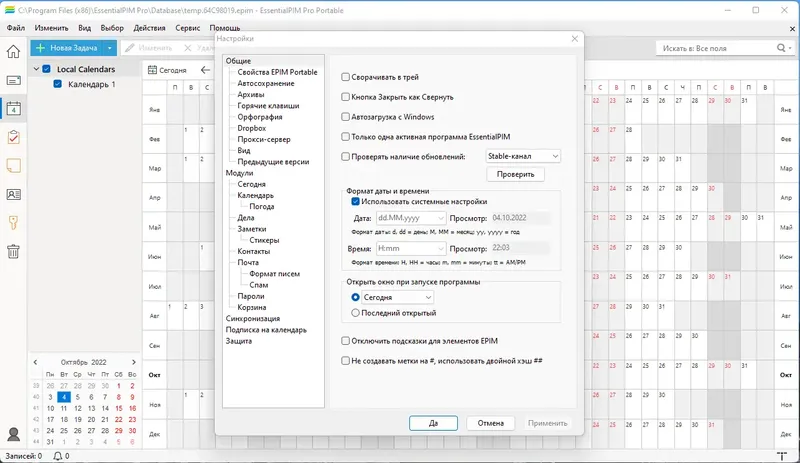Open the Home (Today) module in sidebar
The height and width of the screenshot is (463, 800).
coord(13,51)
